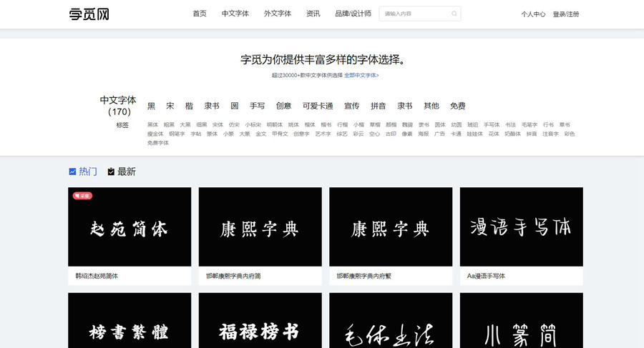Click the 小标宋 tag
Viewport: 644px width, 348px height.
click(253, 125)
